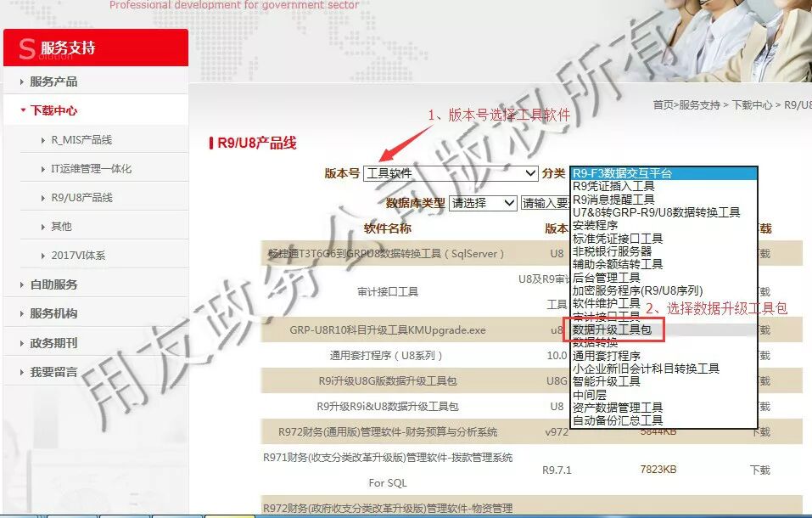812x518 pixels.
Task: Select 后台管理工具 option
Action: coord(606,278)
